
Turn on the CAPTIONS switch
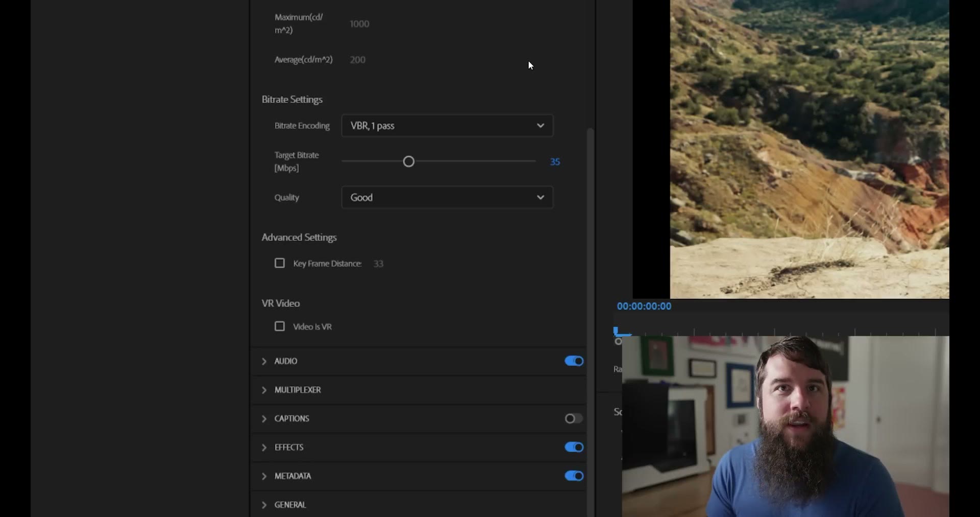[x=574, y=418]
